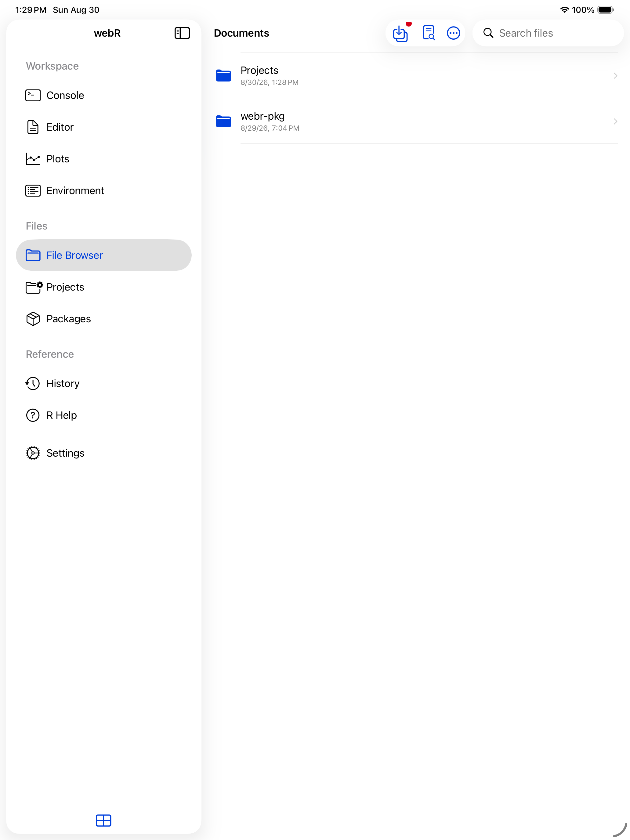630x840 pixels.
Task: Click the Editor document icon
Action: tap(33, 127)
